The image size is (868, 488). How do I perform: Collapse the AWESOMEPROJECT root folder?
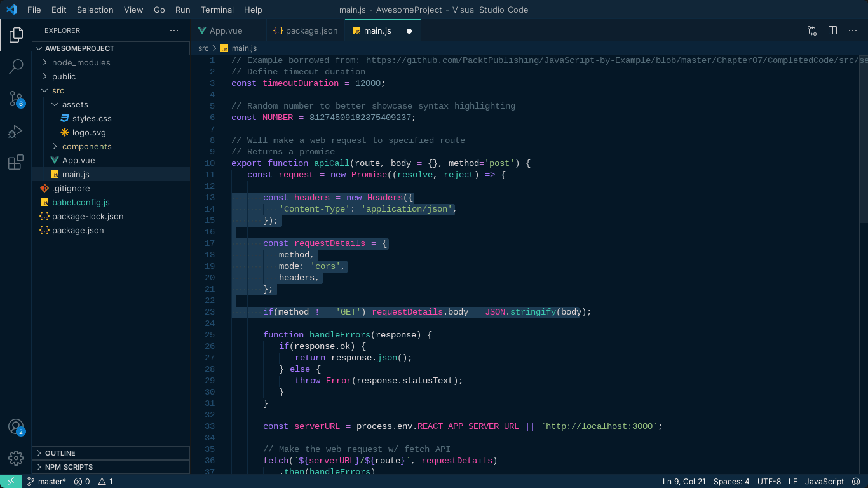111,48
